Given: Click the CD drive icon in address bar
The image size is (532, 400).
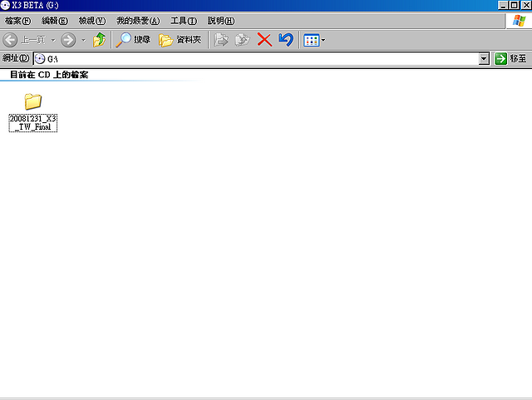Looking at the screenshot, I should coord(40,59).
